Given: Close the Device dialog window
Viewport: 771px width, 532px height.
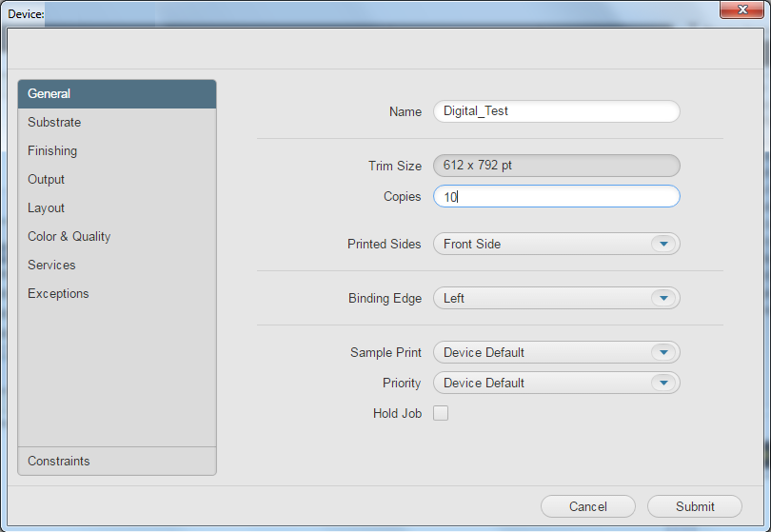Looking at the screenshot, I should coord(742,10).
